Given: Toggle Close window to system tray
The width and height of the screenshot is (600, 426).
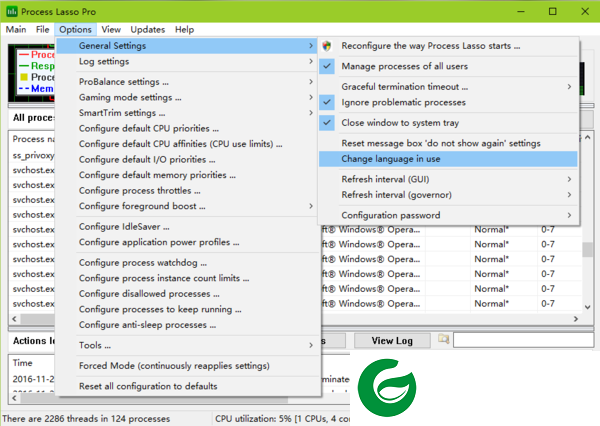Looking at the screenshot, I should point(448,123).
